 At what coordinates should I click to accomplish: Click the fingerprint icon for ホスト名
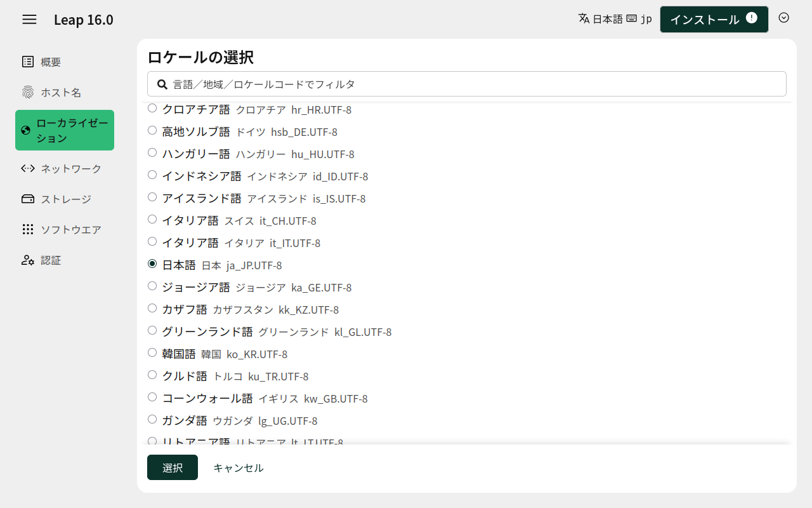(x=28, y=93)
